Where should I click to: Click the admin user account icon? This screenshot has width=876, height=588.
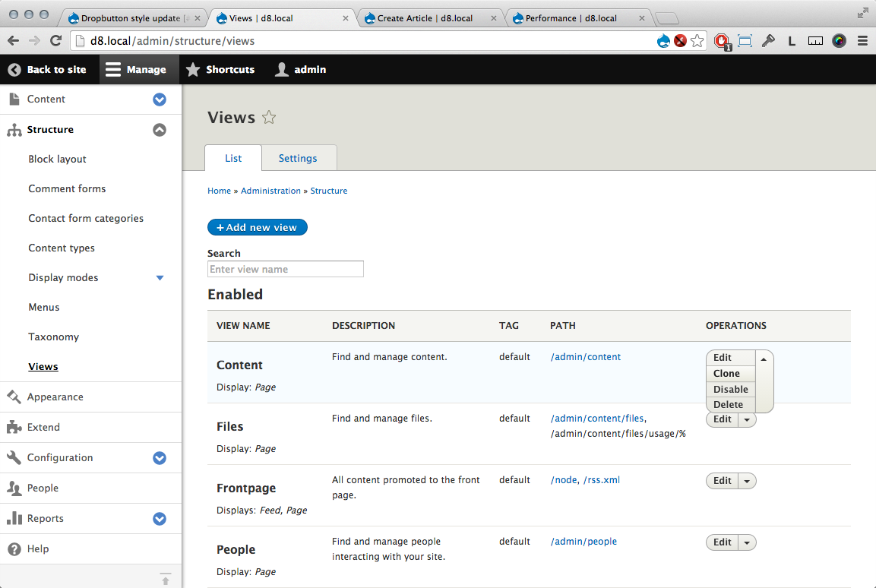pos(280,69)
